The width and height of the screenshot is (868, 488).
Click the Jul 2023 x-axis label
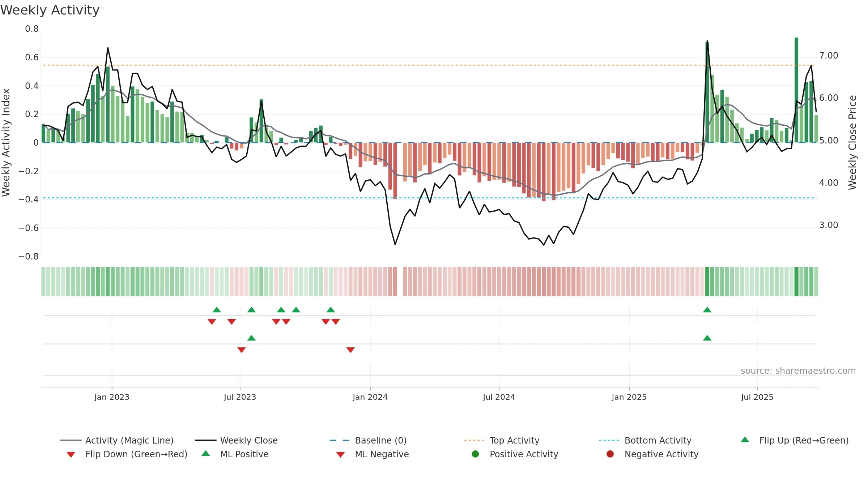click(x=240, y=397)
